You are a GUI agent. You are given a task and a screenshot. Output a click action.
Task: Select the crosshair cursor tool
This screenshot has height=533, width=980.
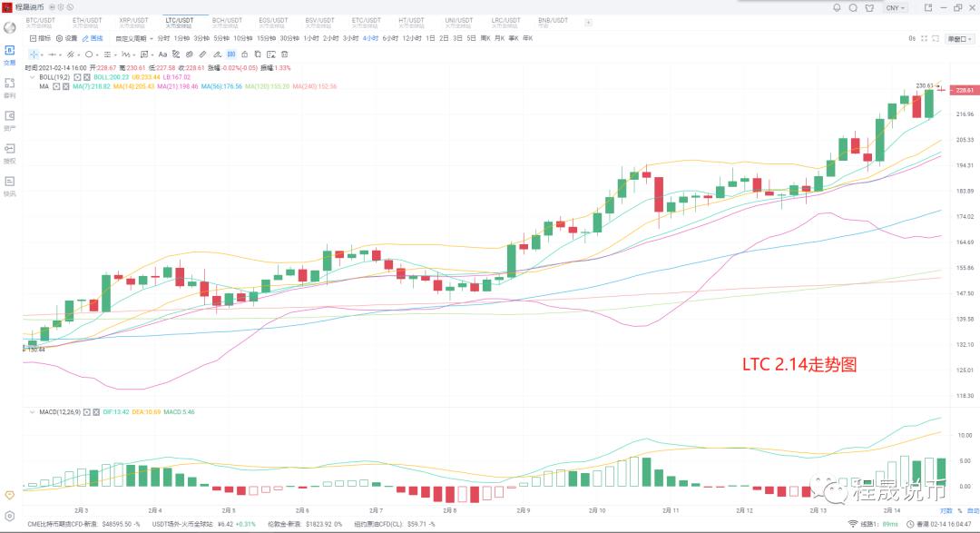pos(34,54)
